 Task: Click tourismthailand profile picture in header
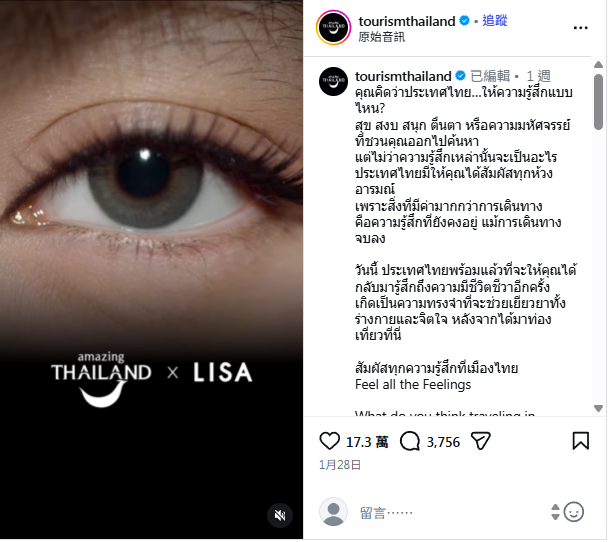pos(335,28)
